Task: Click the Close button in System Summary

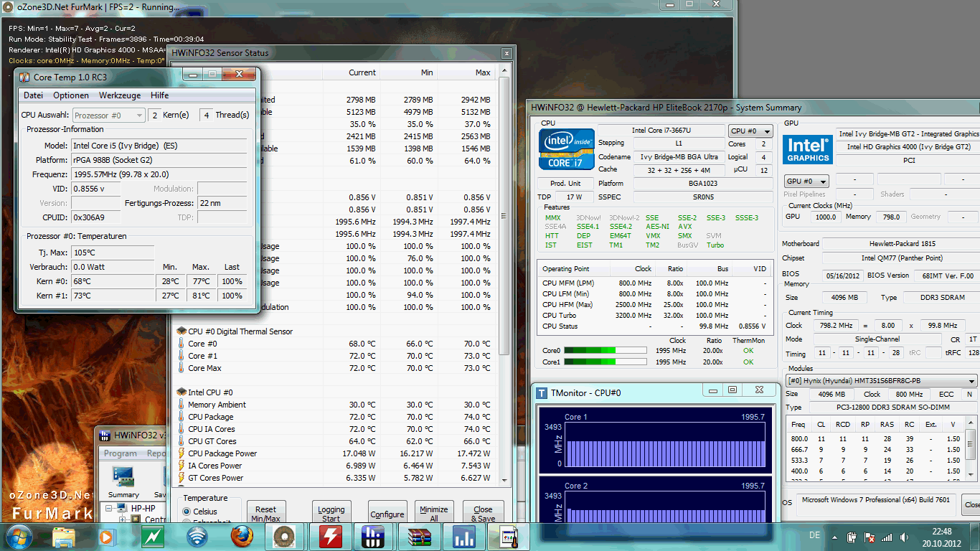Action: (x=971, y=504)
